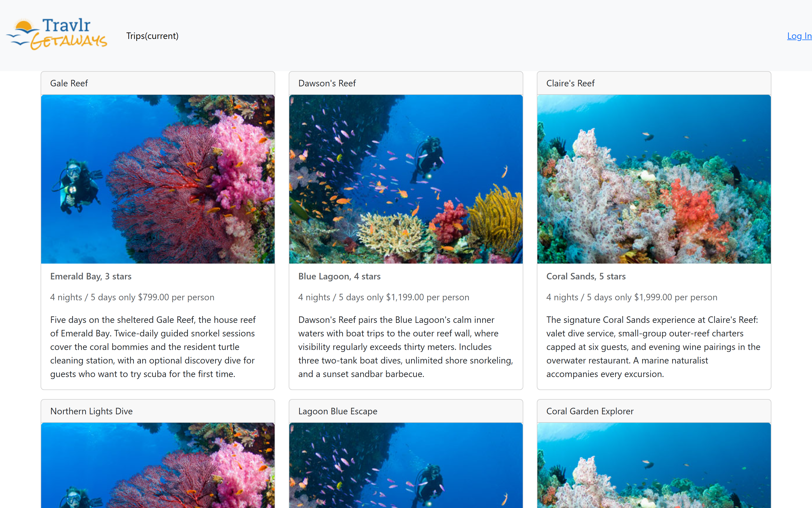The height and width of the screenshot is (508, 812).
Task: Click the Claire's Reef description paragraph
Action: 654,347
